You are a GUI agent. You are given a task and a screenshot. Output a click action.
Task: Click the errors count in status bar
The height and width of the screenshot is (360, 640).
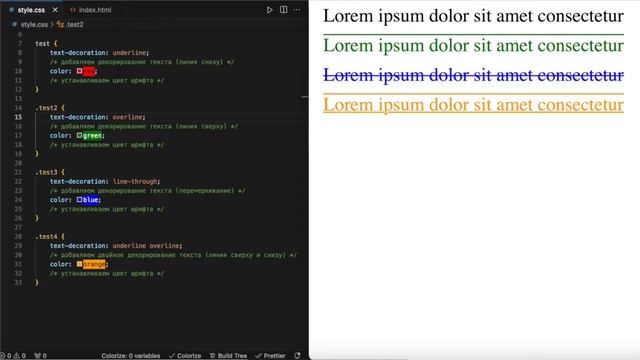[6, 356]
